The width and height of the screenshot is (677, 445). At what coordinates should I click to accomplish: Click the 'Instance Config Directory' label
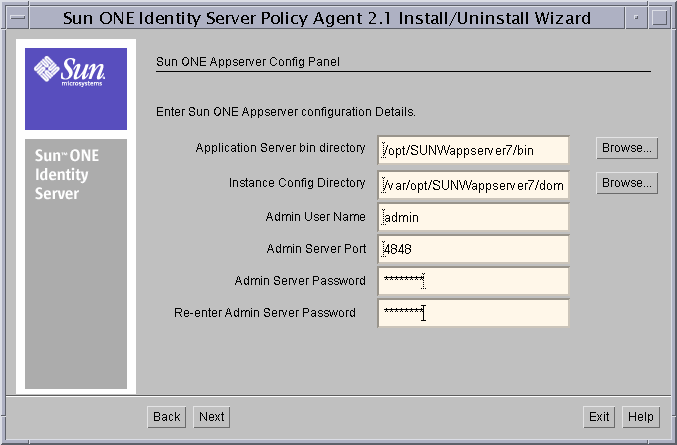[x=297, y=183]
